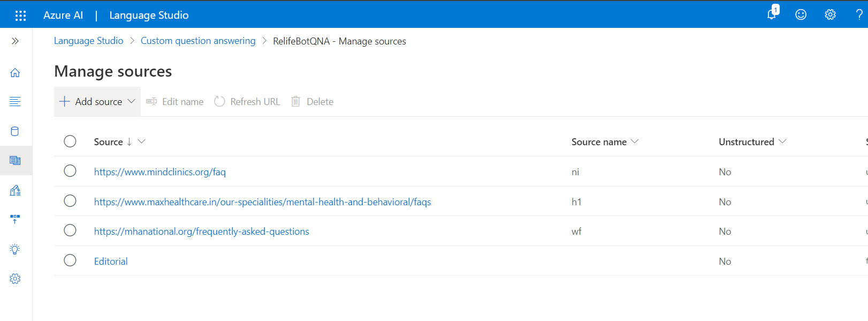Select the mindclinics.org row checkbox

70,171
